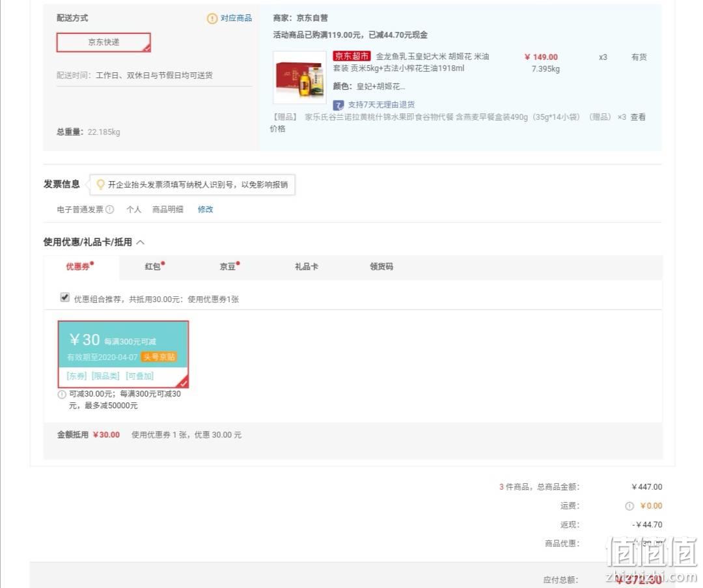Click the 金额抵用 ¥30.00 amount
This screenshot has width=703, height=588.
click(x=106, y=434)
